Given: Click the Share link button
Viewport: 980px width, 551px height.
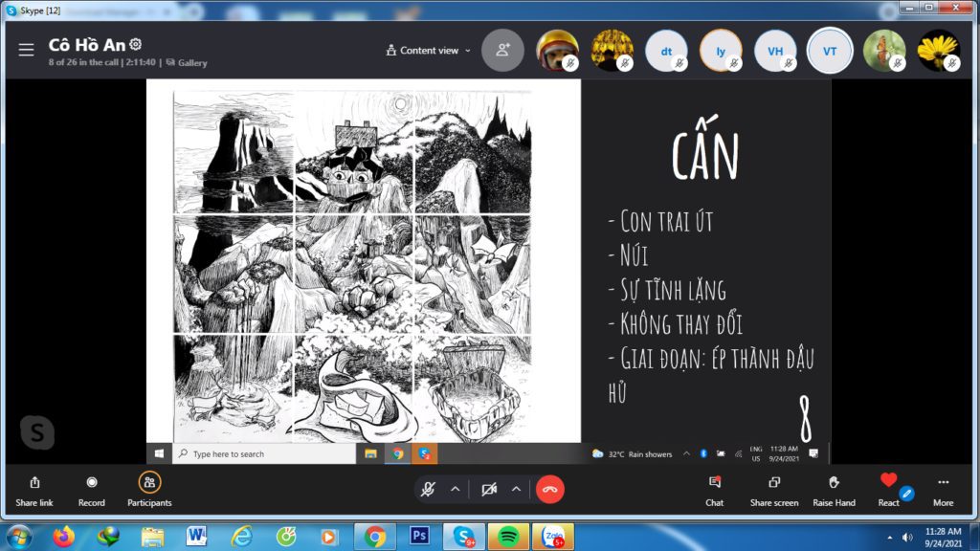Looking at the screenshot, I should 34,488.
